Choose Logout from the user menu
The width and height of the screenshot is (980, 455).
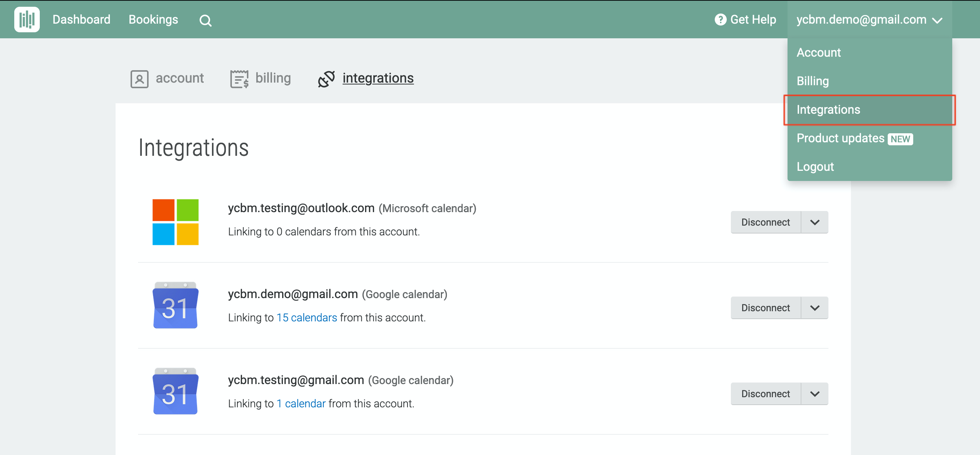point(815,167)
